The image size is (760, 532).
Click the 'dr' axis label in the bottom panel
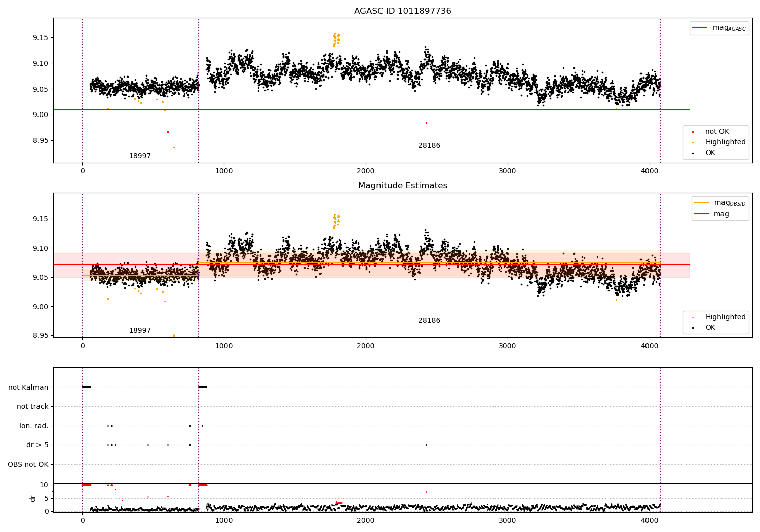pos(33,498)
